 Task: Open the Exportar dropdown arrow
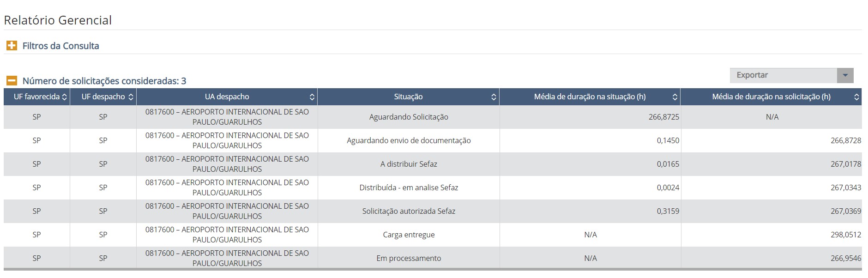[x=845, y=75]
